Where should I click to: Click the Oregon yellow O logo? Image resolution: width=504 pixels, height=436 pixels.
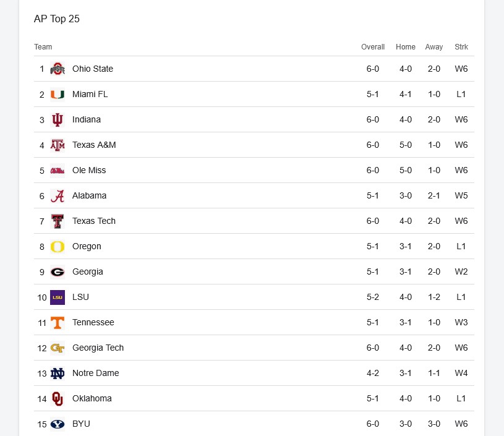[x=58, y=247]
